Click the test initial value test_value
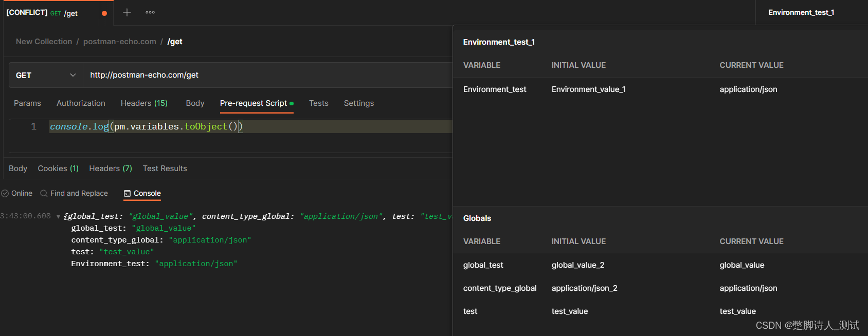The image size is (868, 336). [570, 311]
